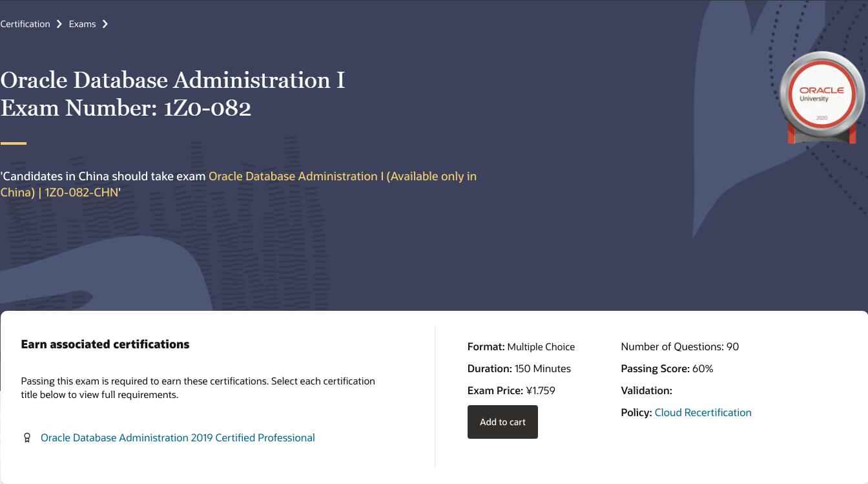Click the 'Exam Price: ¥1.759' text
The width and height of the screenshot is (868, 484).
click(x=512, y=391)
